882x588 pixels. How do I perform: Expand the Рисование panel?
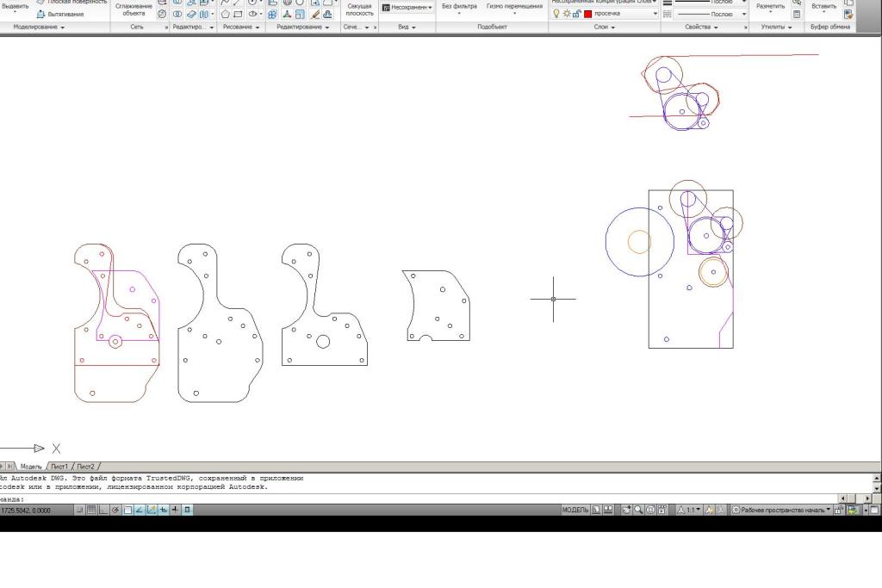(x=241, y=27)
